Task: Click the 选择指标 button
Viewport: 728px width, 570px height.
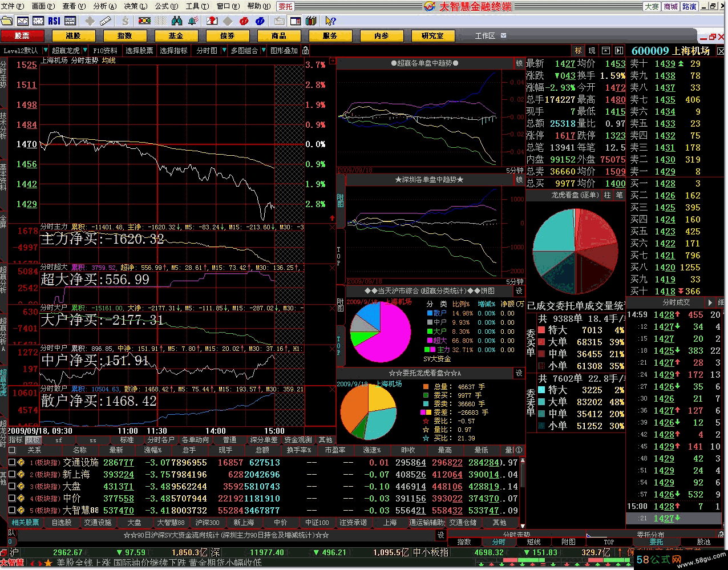Action: point(173,51)
